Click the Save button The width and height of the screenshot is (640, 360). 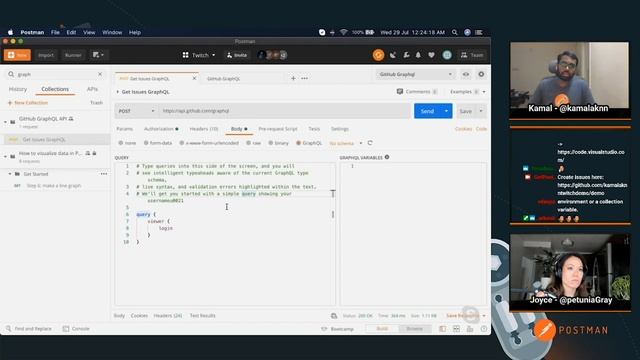pos(466,111)
